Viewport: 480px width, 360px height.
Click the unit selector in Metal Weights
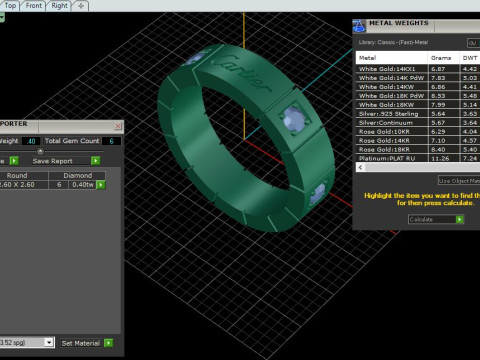[x=473, y=43]
